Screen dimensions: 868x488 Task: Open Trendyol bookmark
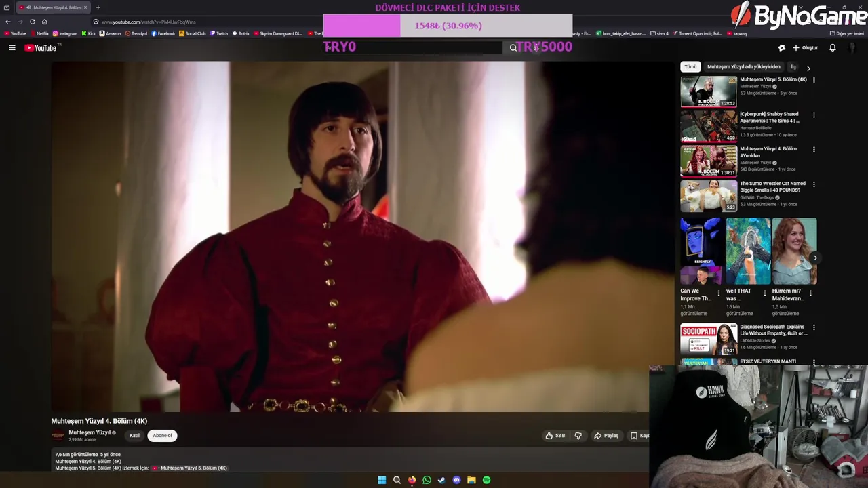point(136,33)
